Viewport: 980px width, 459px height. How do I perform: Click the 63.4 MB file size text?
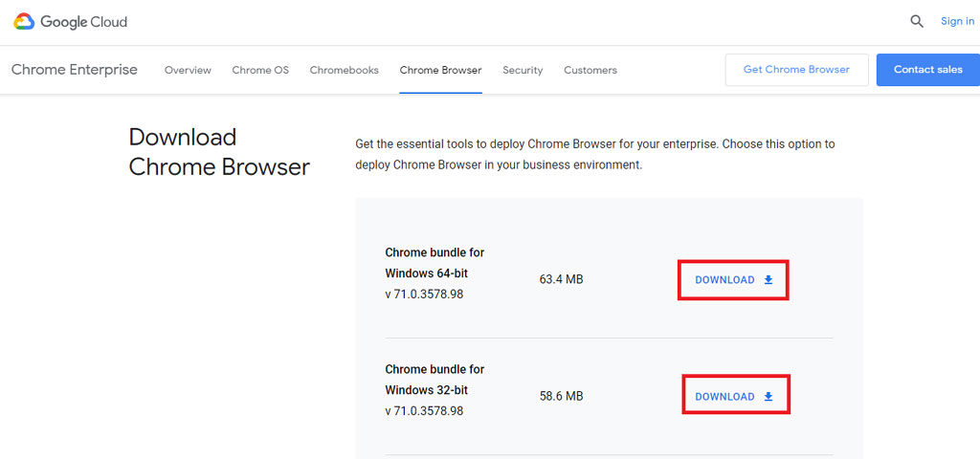561,279
